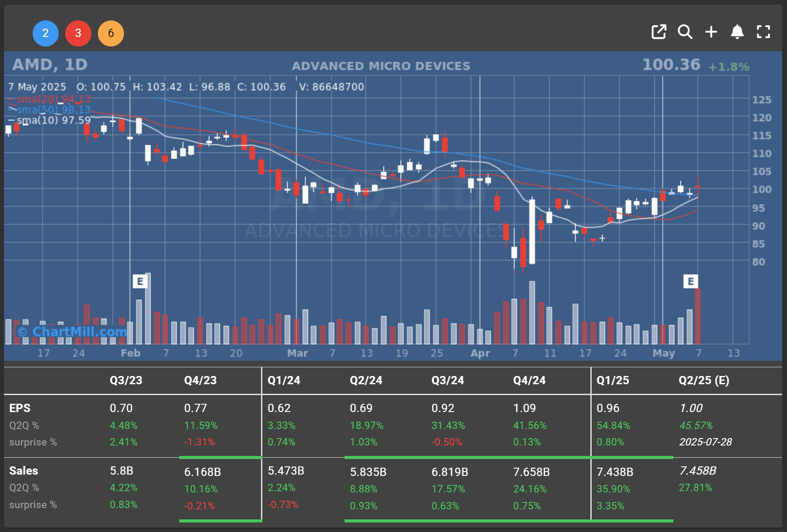Expand chart to fullscreen
Image resolution: width=787 pixels, height=532 pixels.
point(764,32)
